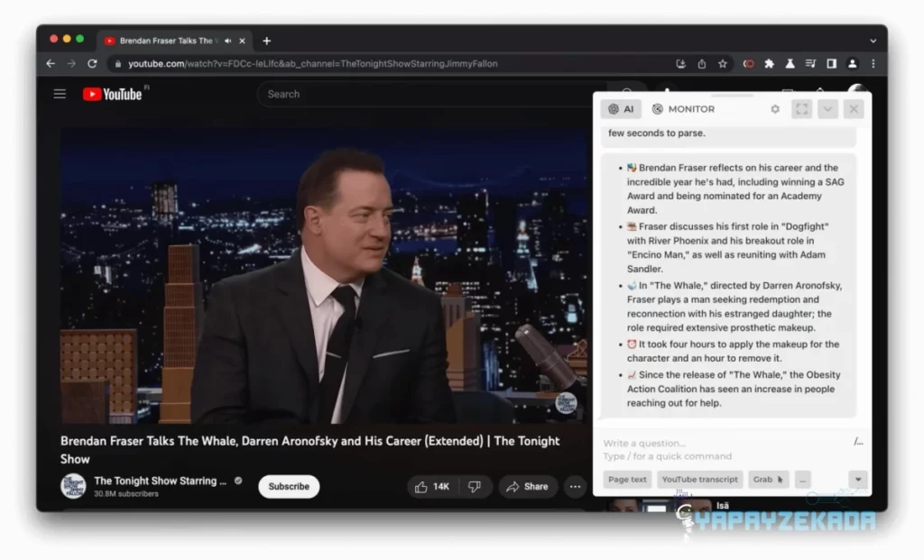Viewport: 924px width, 560px height.
Task: Click the panel drag handle bar
Action: (x=732, y=96)
